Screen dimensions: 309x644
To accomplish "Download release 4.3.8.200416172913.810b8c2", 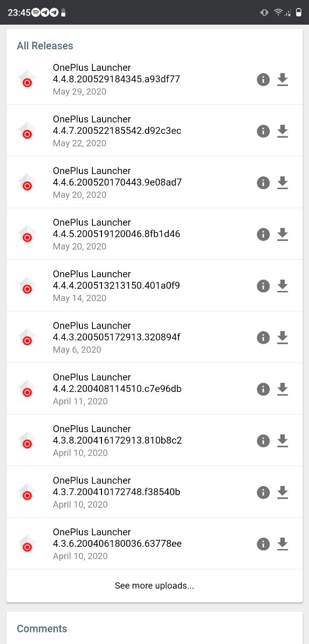I will pos(283,441).
